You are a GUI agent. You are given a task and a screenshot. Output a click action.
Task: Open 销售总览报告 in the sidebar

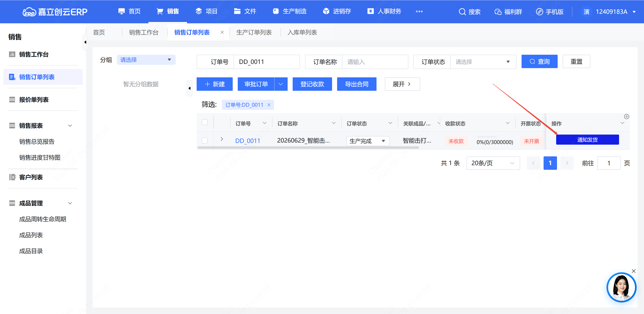[37, 142]
